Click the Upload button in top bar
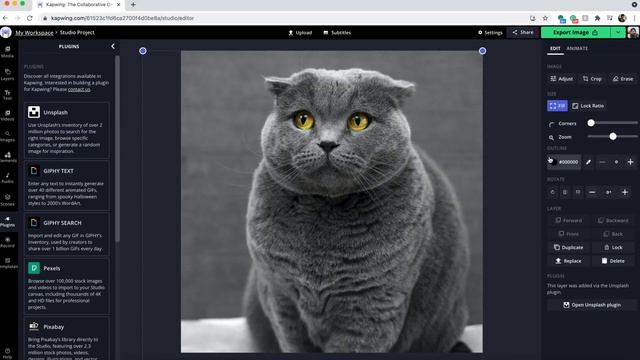640x360 pixels. 300,33
